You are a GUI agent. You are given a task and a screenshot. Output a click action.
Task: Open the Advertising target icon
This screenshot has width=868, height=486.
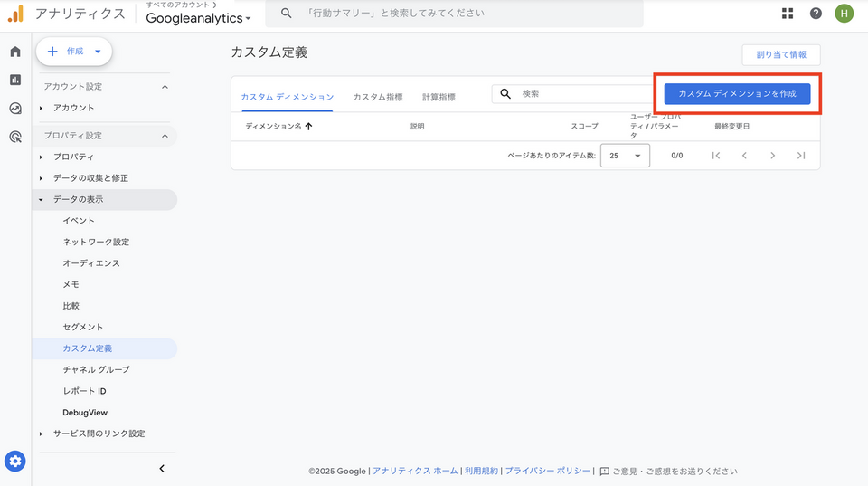click(x=15, y=137)
